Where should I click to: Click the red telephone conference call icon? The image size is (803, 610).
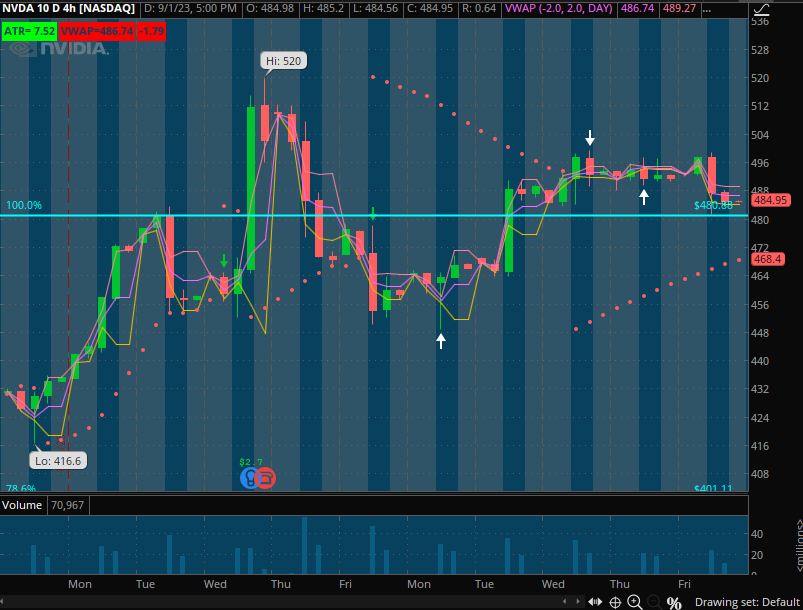click(265, 478)
